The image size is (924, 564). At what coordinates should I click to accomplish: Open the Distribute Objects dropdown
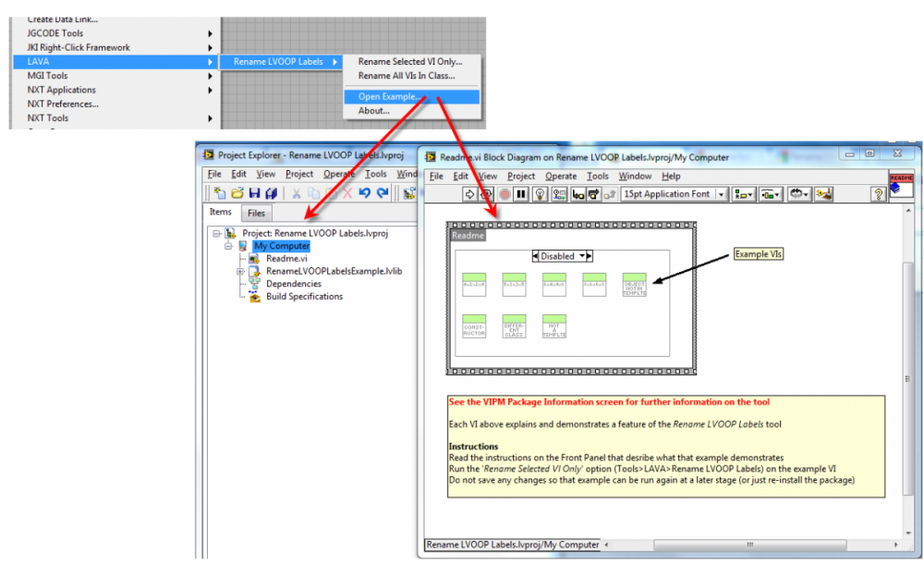[771, 194]
